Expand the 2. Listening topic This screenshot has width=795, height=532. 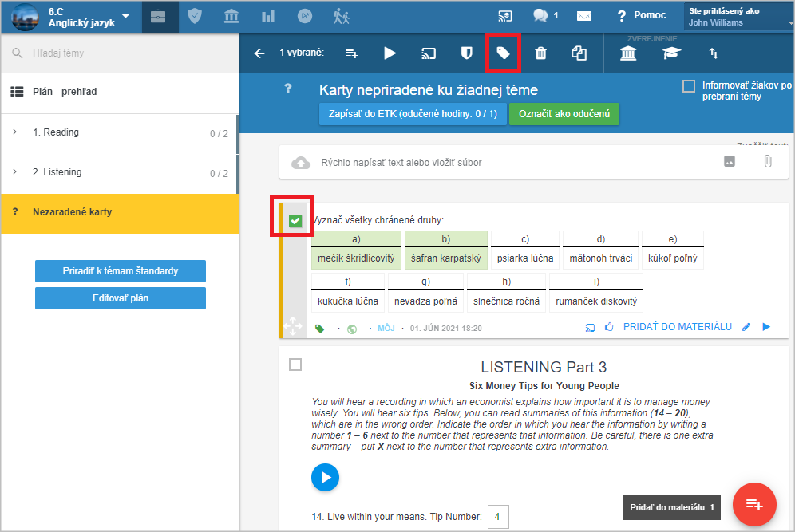pos(14,171)
